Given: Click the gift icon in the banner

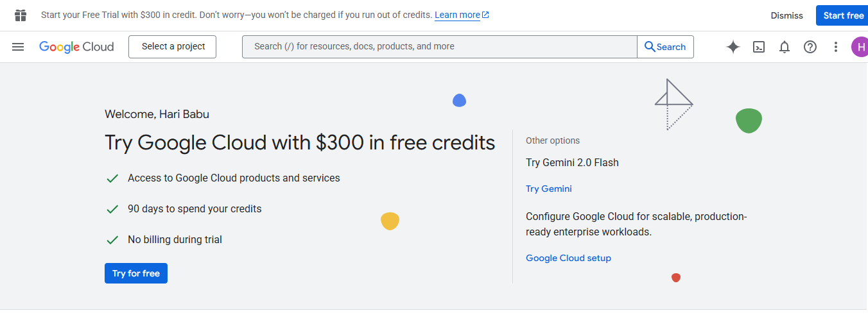Looking at the screenshot, I should coord(21,15).
